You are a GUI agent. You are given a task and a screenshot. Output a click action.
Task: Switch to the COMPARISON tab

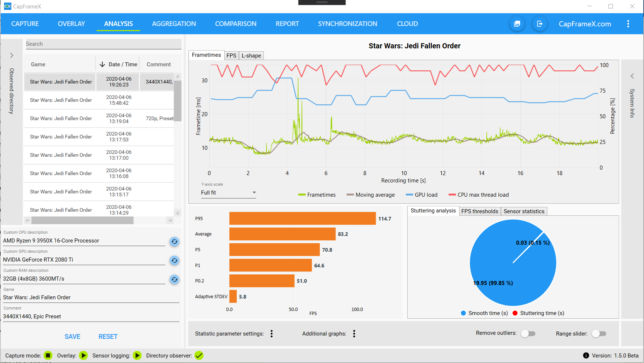click(236, 24)
